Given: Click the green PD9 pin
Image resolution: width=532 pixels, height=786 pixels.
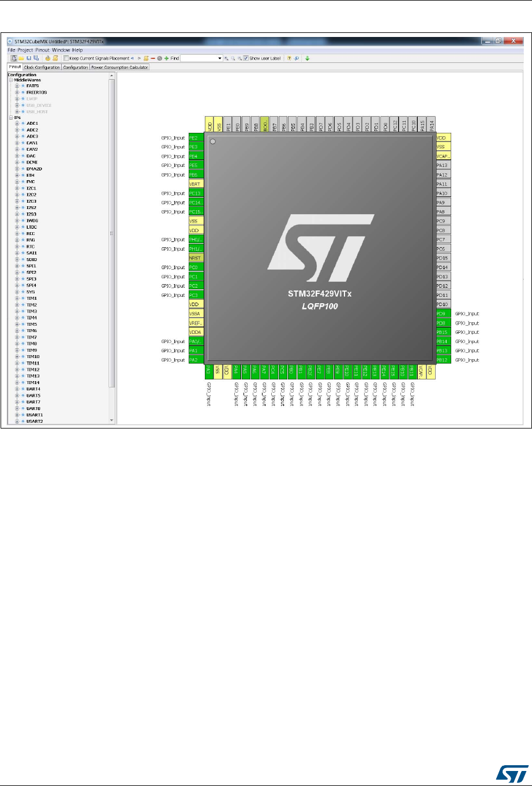Looking at the screenshot, I should (443, 314).
